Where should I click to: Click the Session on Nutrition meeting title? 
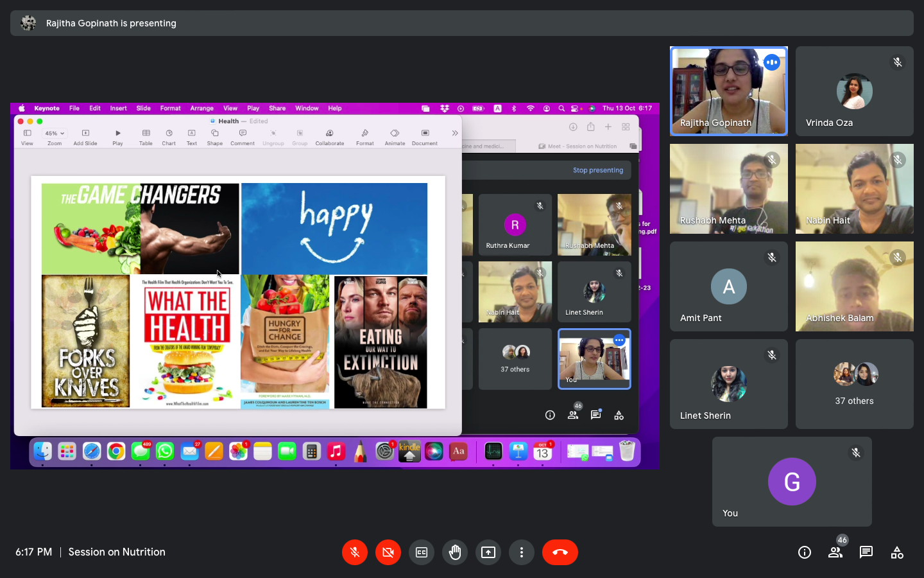tap(117, 552)
